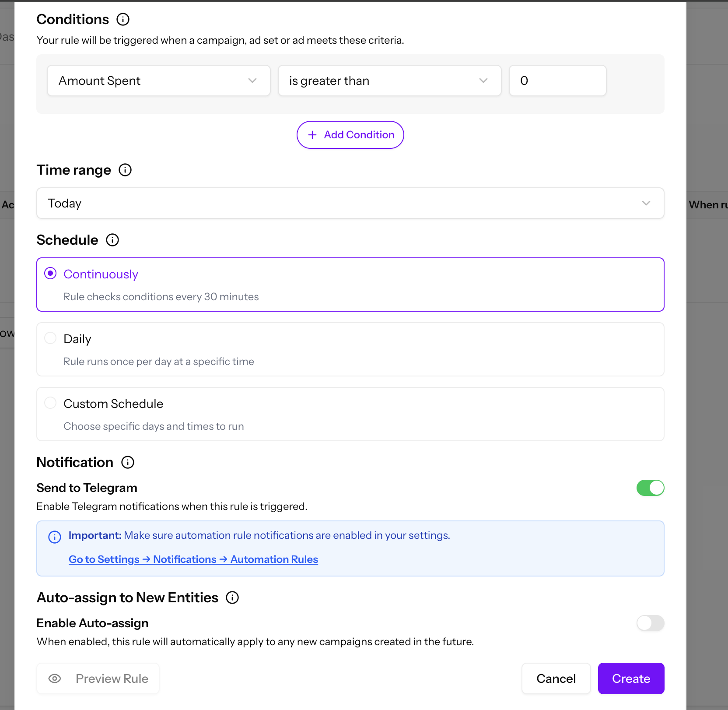
Task: Enable the Auto-assign toggle
Action: [x=650, y=623]
